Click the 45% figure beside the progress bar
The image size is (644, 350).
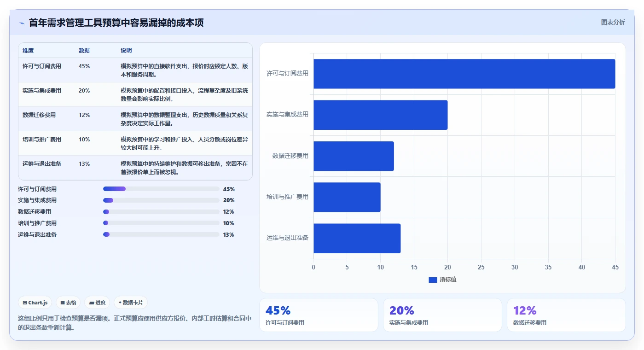(x=229, y=189)
